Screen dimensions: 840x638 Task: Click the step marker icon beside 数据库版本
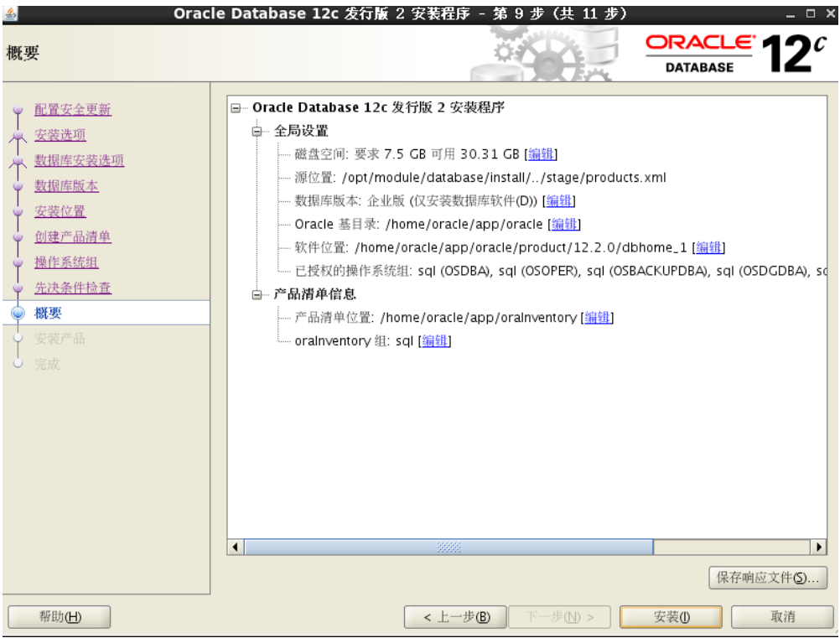click(x=18, y=186)
